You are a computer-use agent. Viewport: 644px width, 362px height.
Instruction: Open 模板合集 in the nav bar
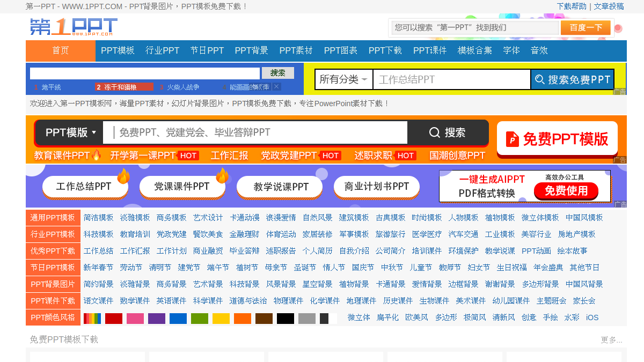coord(475,50)
